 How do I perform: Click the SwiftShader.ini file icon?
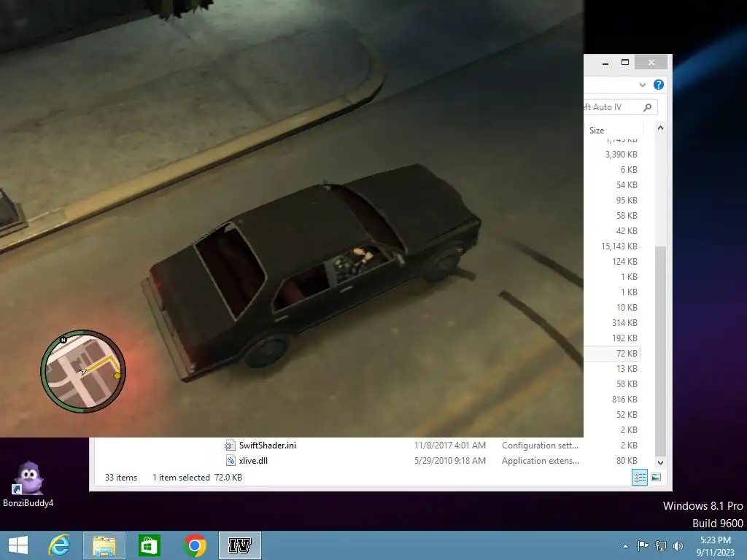click(230, 446)
